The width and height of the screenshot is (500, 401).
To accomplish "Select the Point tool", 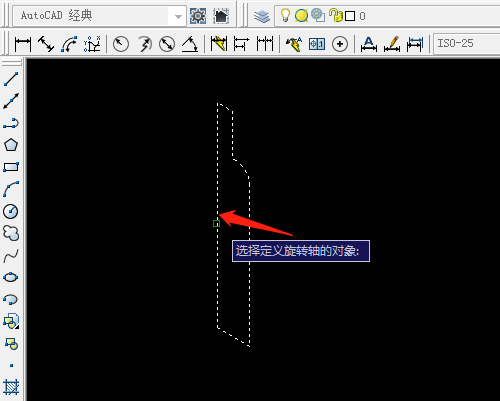I will pyautogui.click(x=11, y=365).
